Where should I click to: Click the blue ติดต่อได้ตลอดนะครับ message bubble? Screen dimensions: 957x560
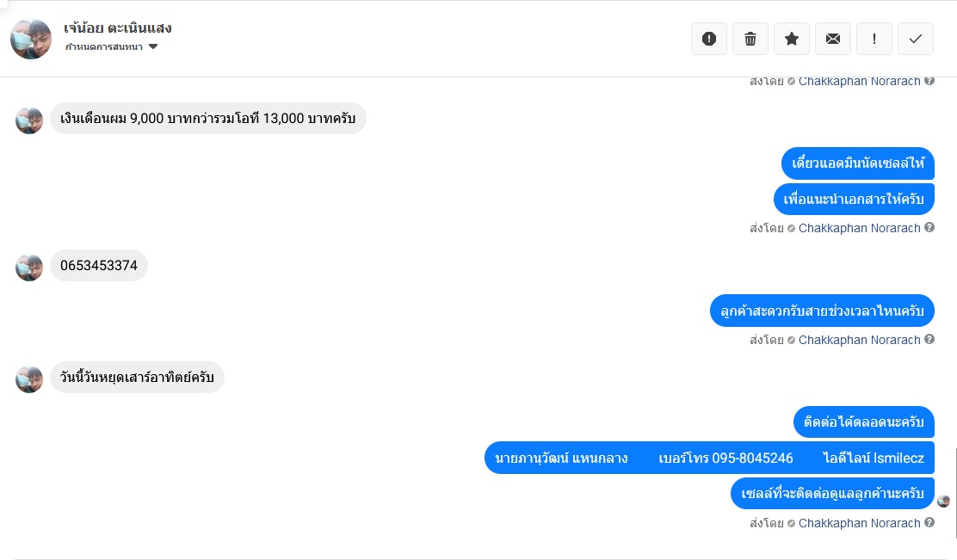tap(863, 422)
